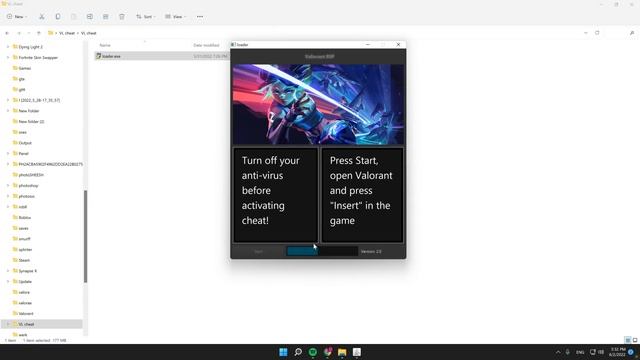Close the loader window
Viewport: 640px width, 360px height.
click(x=398, y=44)
